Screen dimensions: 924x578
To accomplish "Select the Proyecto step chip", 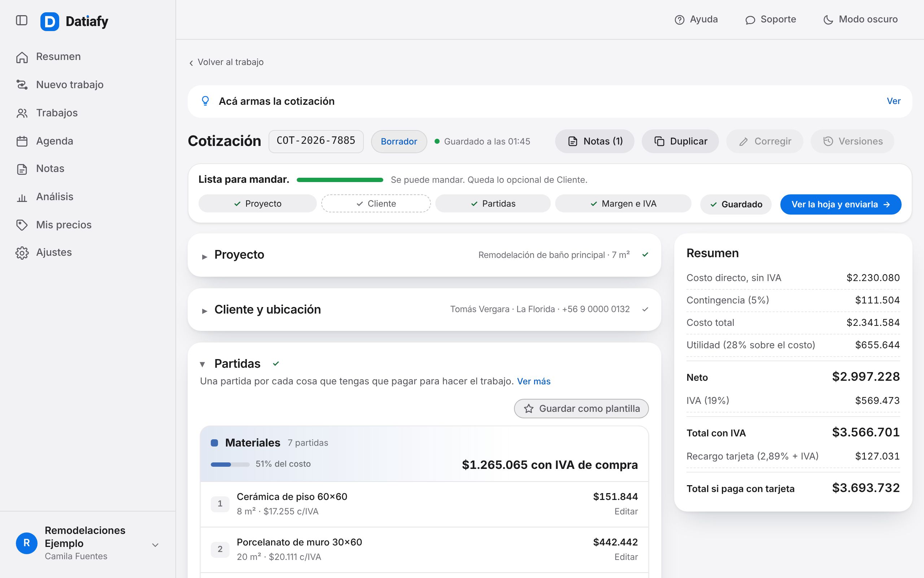I will [257, 203].
